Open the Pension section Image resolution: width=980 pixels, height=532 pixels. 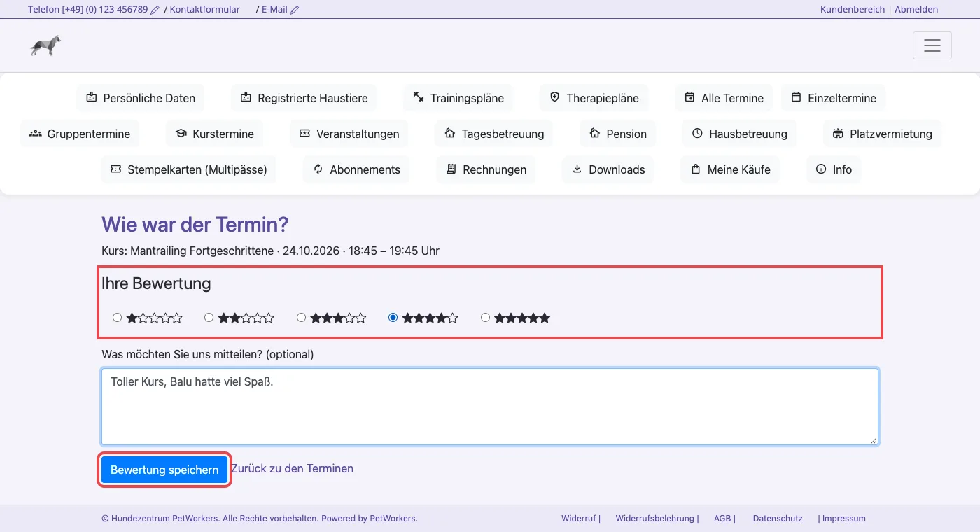coord(617,134)
